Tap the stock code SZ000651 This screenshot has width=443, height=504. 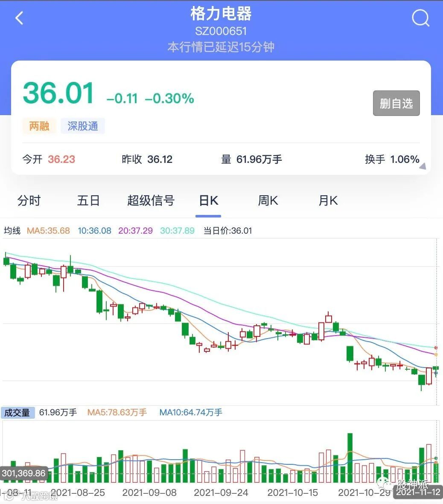pyautogui.click(x=221, y=31)
